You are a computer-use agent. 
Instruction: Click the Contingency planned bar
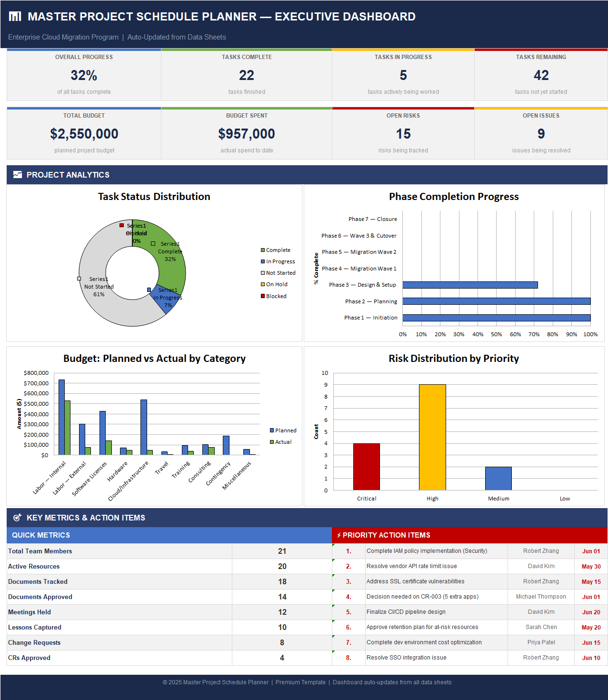tap(226, 445)
